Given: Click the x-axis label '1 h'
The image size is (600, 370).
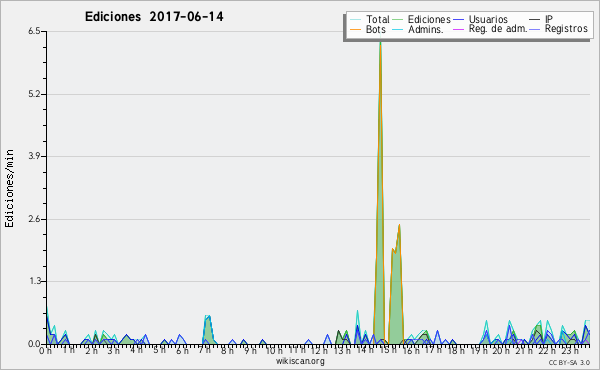Looking at the screenshot, I should (68, 350).
